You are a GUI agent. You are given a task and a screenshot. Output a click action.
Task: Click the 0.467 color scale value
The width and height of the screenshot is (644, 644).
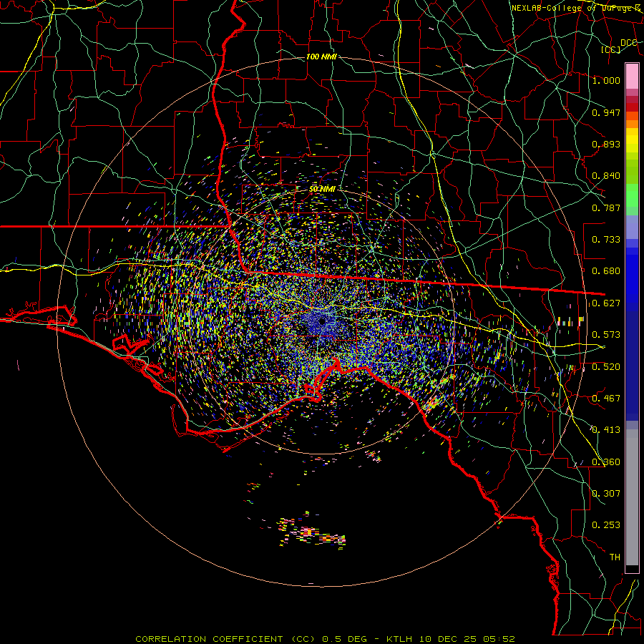tap(606, 399)
